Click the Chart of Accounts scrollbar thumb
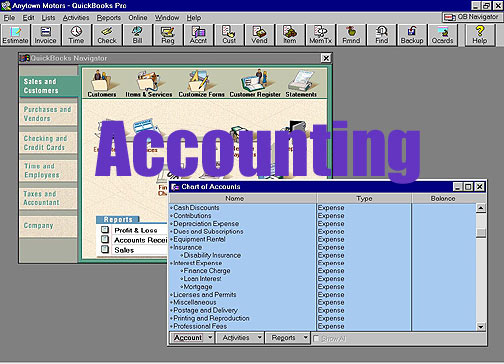Screen dimensions: 504x364 (481, 232)
